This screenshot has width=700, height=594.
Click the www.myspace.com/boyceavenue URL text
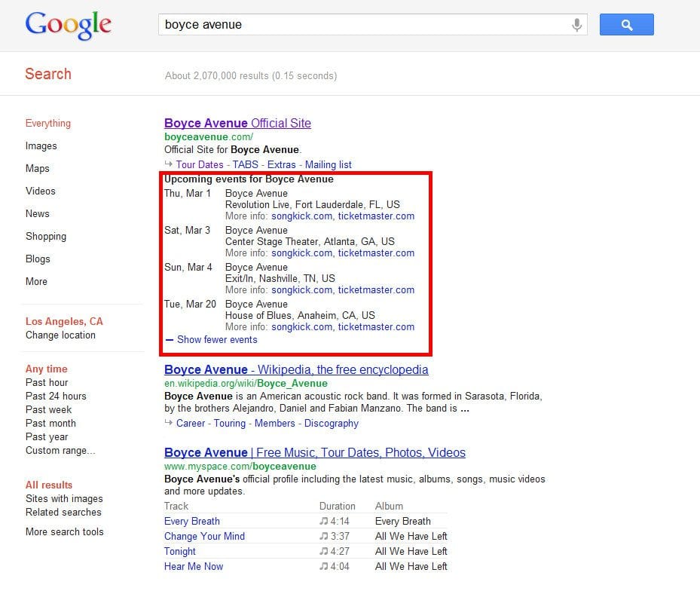240,467
